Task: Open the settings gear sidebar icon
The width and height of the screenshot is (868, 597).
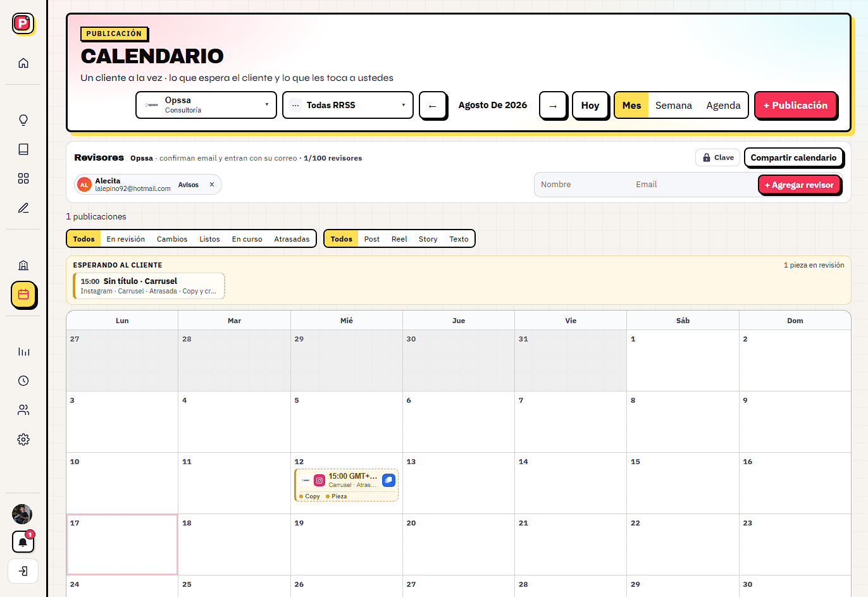Action: [x=23, y=439]
